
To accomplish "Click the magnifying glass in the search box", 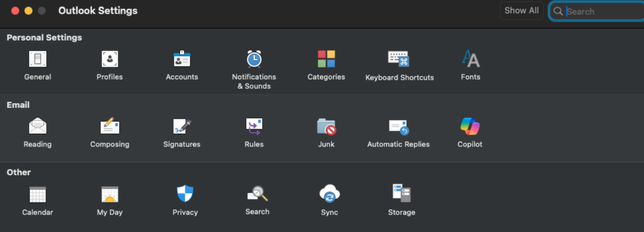I will click(558, 11).
